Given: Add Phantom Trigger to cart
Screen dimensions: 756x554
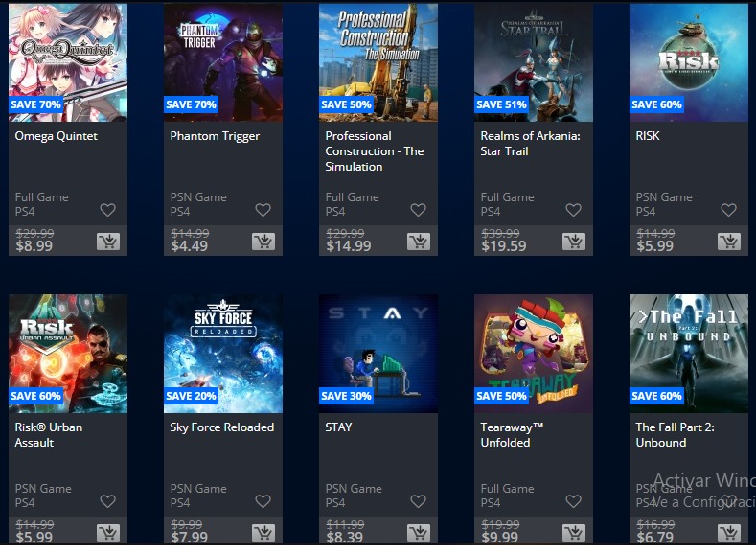Looking at the screenshot, I should click(x=263, y=242).
